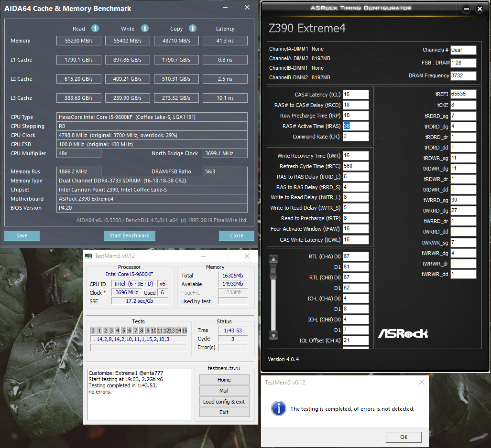Click the tWTR_L field

356,197
